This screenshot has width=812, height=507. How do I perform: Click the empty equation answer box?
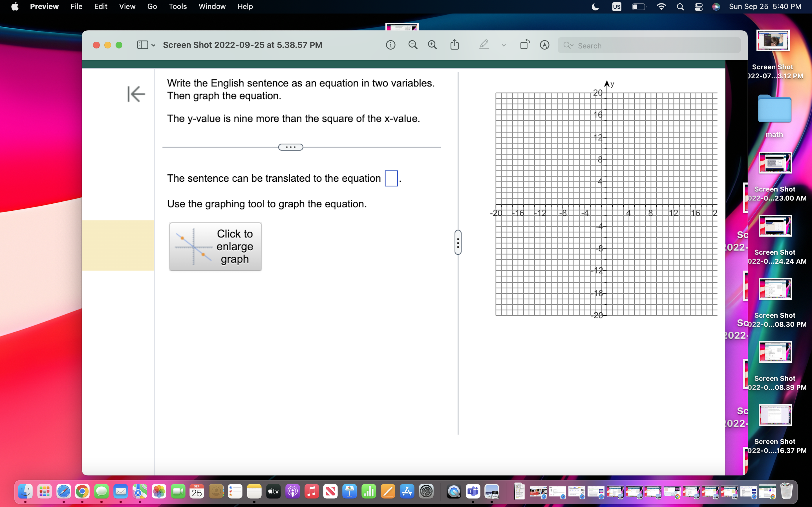391,178
